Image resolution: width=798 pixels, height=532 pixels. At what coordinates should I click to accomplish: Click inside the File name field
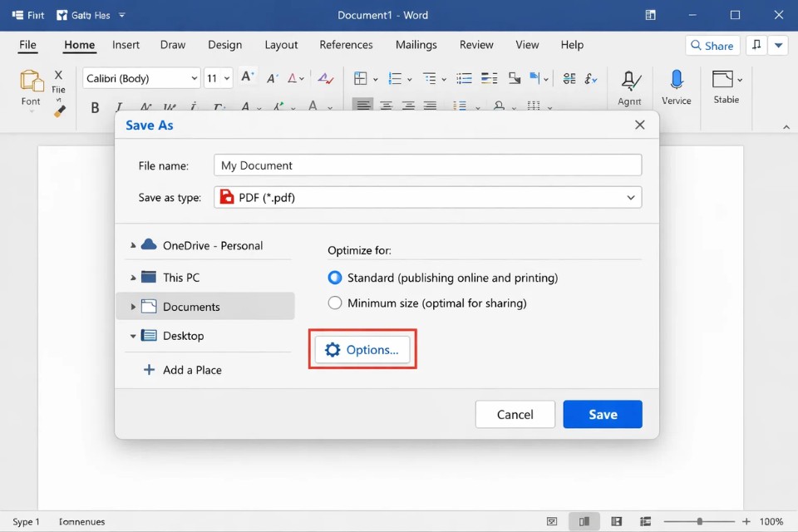pos(427,165)
